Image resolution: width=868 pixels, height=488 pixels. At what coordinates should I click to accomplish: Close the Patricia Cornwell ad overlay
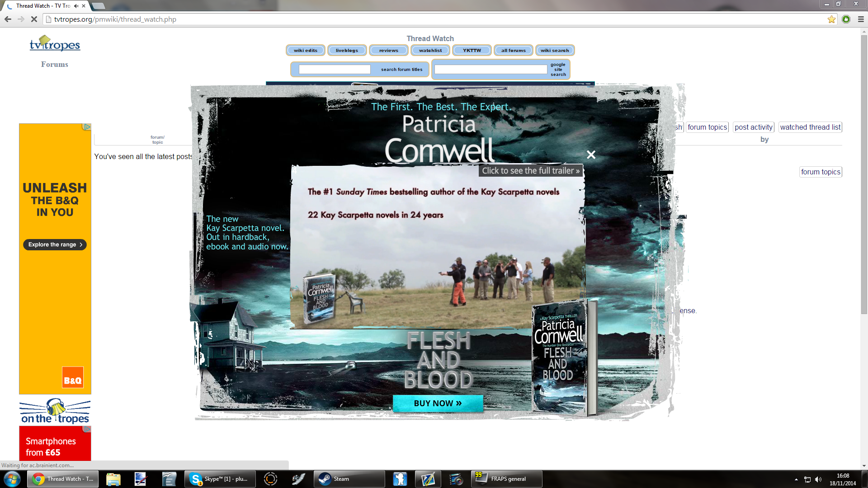click(x=591, y=155)
